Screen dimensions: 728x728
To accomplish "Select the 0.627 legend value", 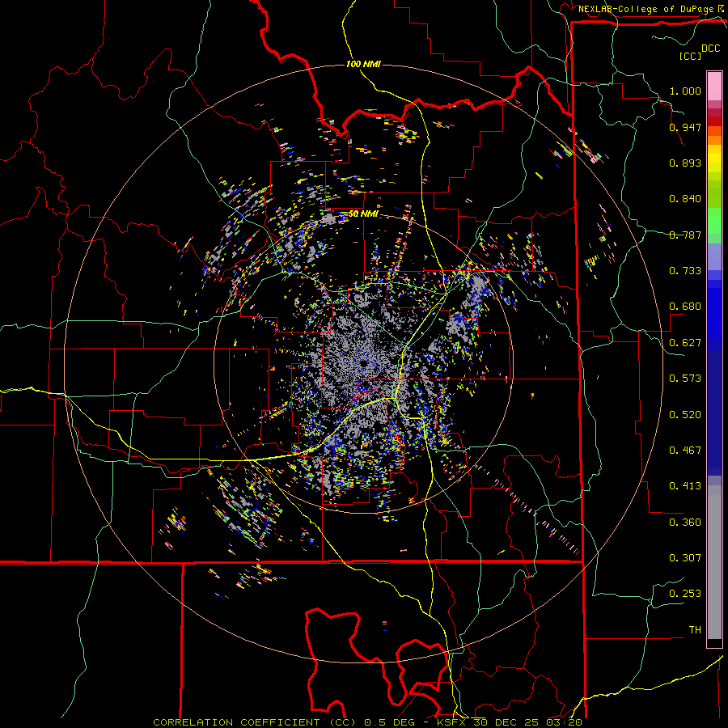I will [x=685, y=343].
